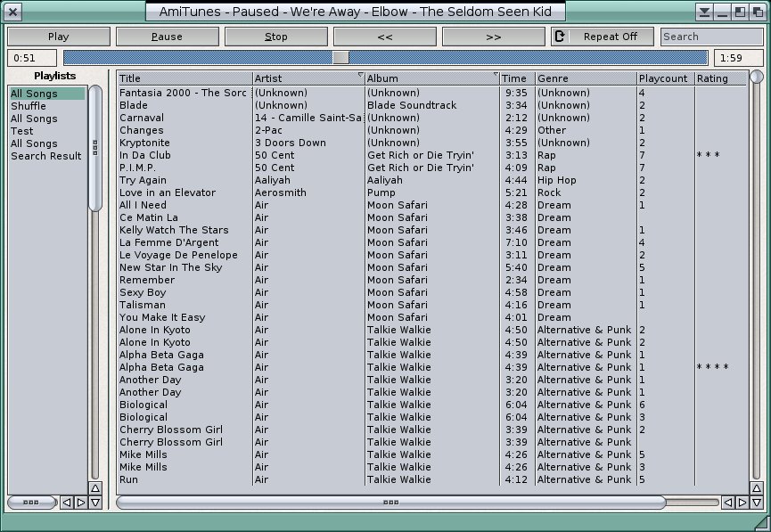Sort by the Time column header
This screenshot has width=771, height=532.
(x=517, y=78)
